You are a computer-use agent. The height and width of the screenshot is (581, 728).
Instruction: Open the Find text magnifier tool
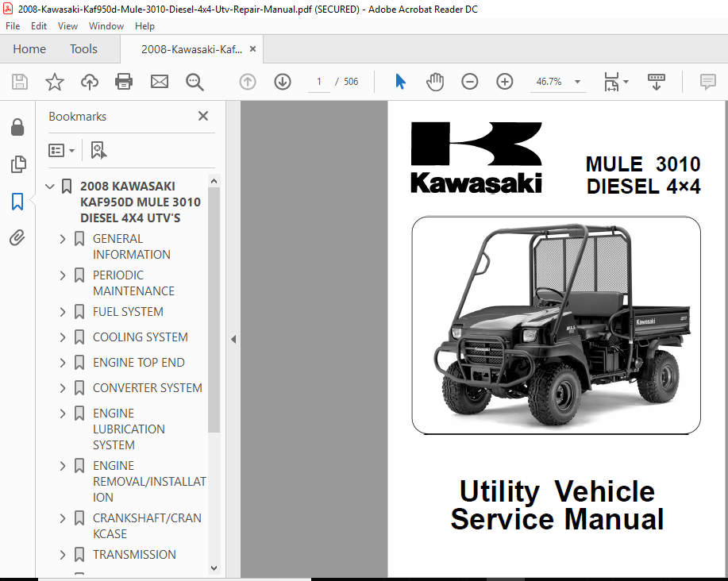pos(195,82)
